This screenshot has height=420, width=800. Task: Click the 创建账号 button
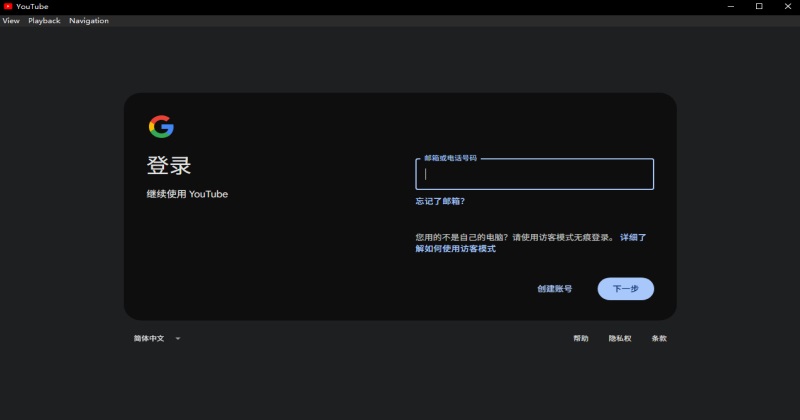click(x=555, y=289)
